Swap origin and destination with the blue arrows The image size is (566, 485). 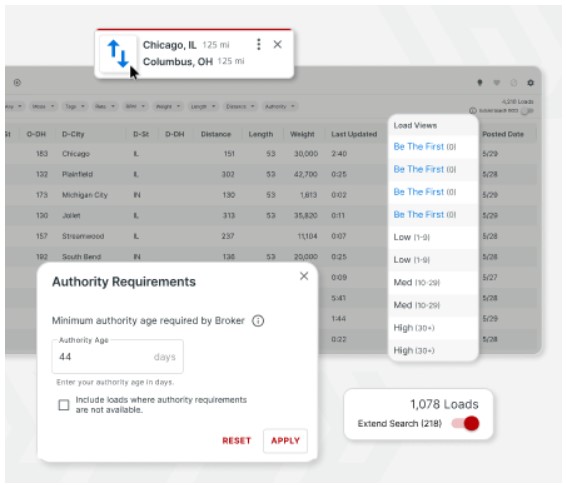pyautogui.click(x=118, y=54)
